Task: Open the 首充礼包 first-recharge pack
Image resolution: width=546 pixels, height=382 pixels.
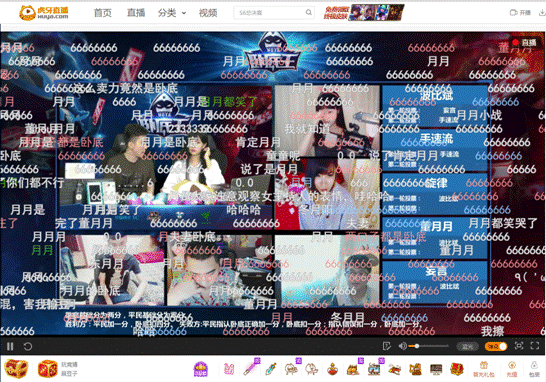Action: pos(484,369)
